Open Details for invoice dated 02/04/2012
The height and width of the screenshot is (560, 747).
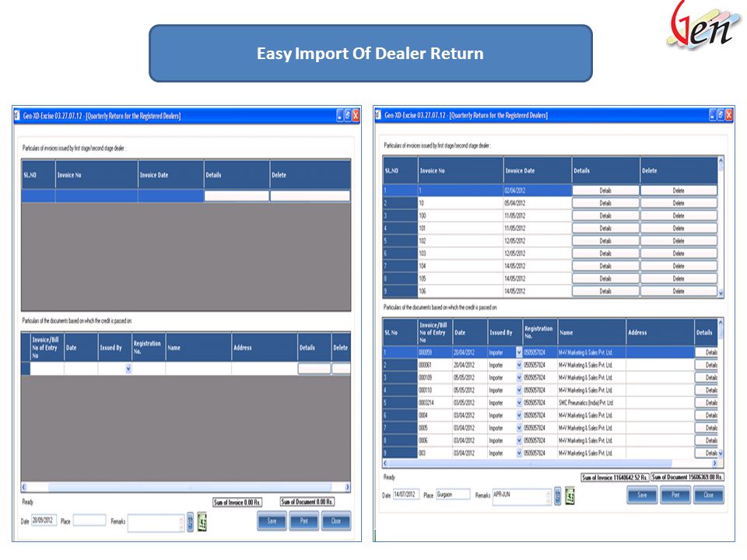coord(605,191)
